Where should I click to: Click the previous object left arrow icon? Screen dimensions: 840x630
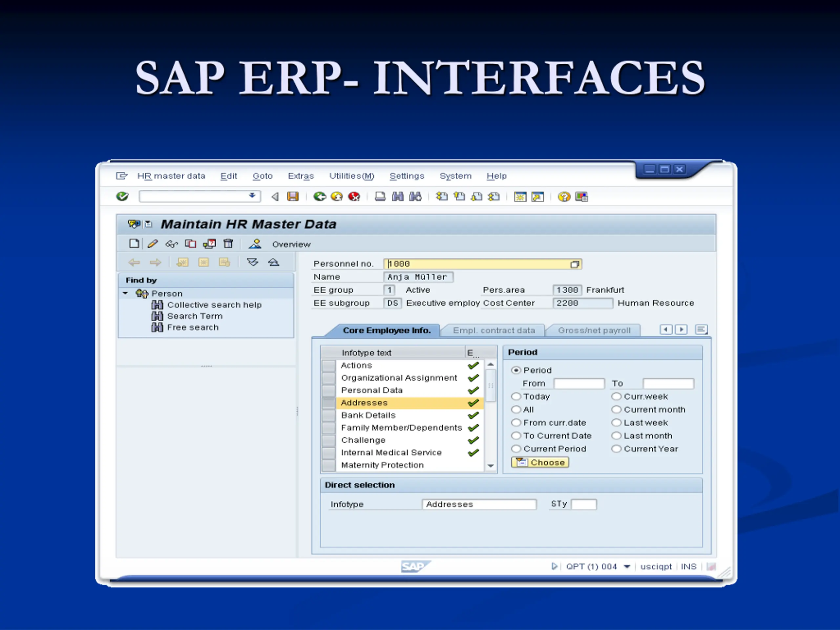[134, 262]
